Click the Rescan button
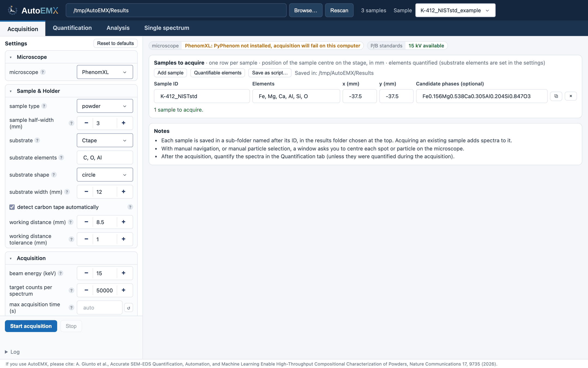Screen dimensions: 588x368 [339, 10]
